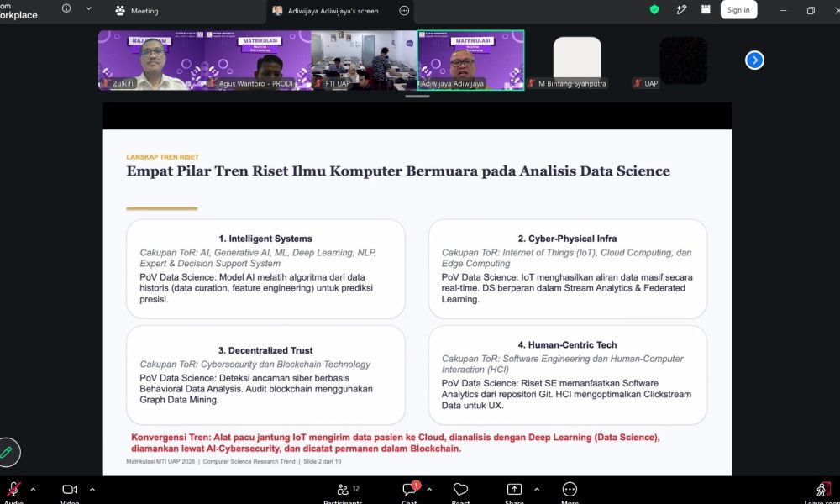Viewport: 840px width, 504px height.
Task: Expand the video options caret
Action: (92, 489)
